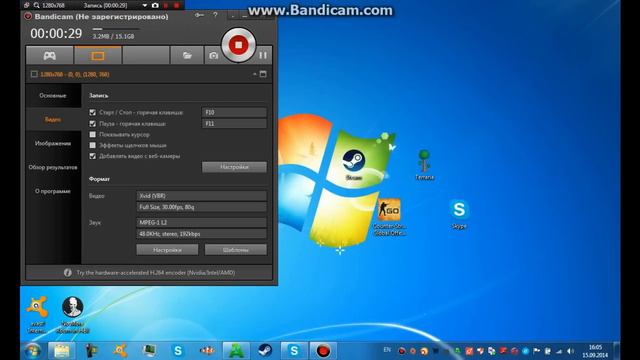The width and height of the screenshot is (640, 360).
Task: Pause recording in main Bandicam toolbar
Action: pyautogui.click(x=263, y=55)
